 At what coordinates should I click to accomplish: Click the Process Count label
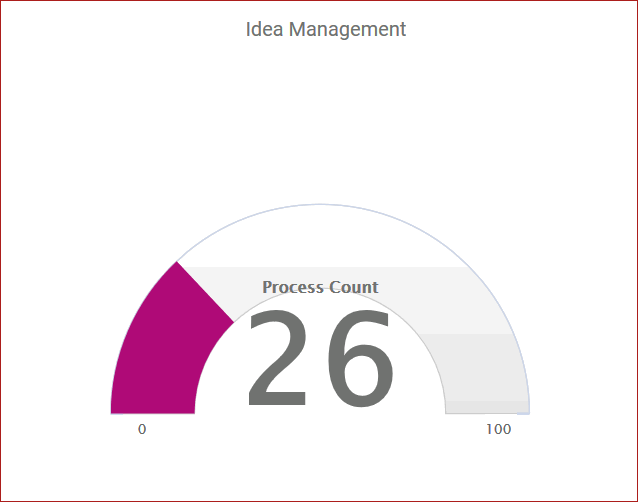pos(320,288)
